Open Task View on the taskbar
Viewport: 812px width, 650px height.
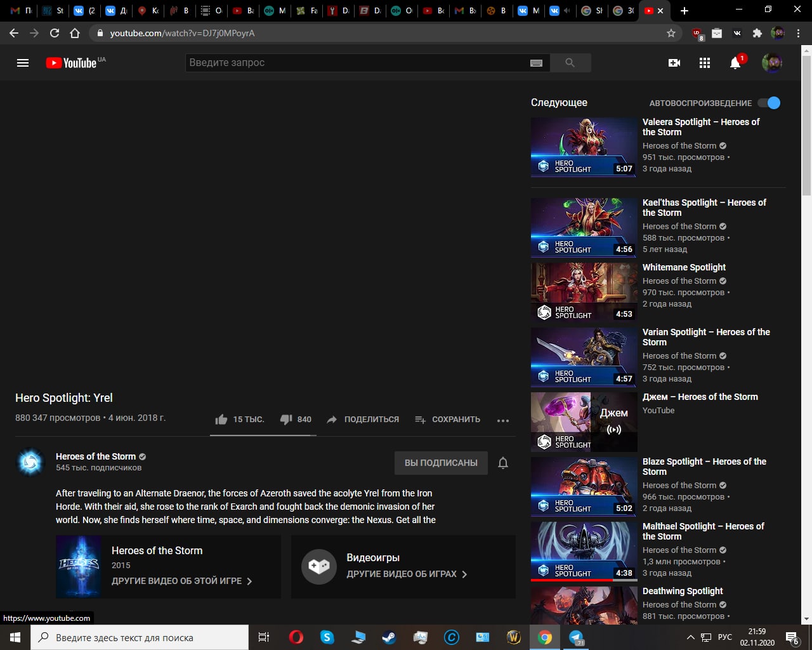click(264, 637)
